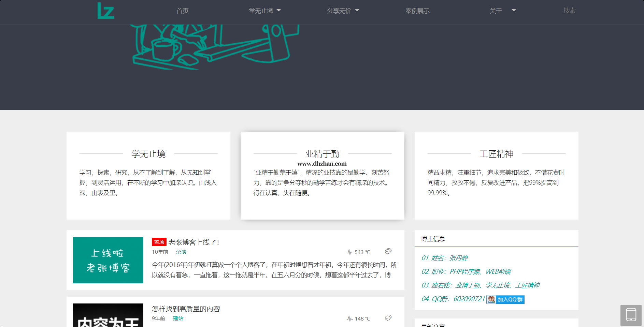Click the 543 ℃ views pulse icon
The width and height of the screenshot is (644, 327).
pos(349,252)
